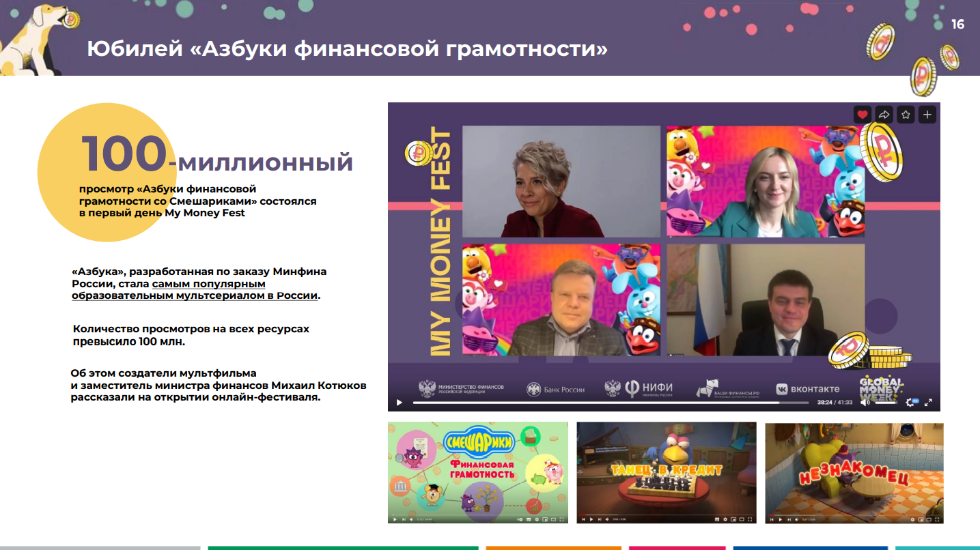Click the 38:24 / 41:33 time display
Image resolution: width=980 pixels, height=550 pixels.
click(835, 403)
